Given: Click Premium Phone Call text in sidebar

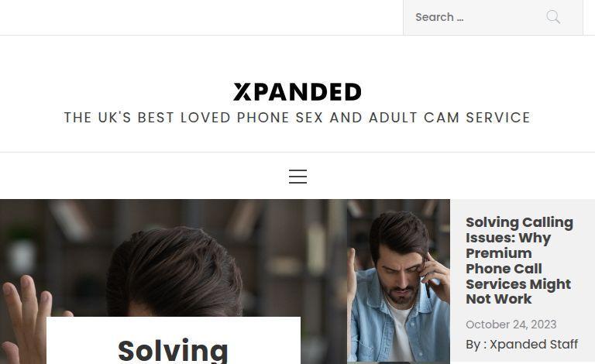Looking at the screenshot, I should tap(504, 261).
